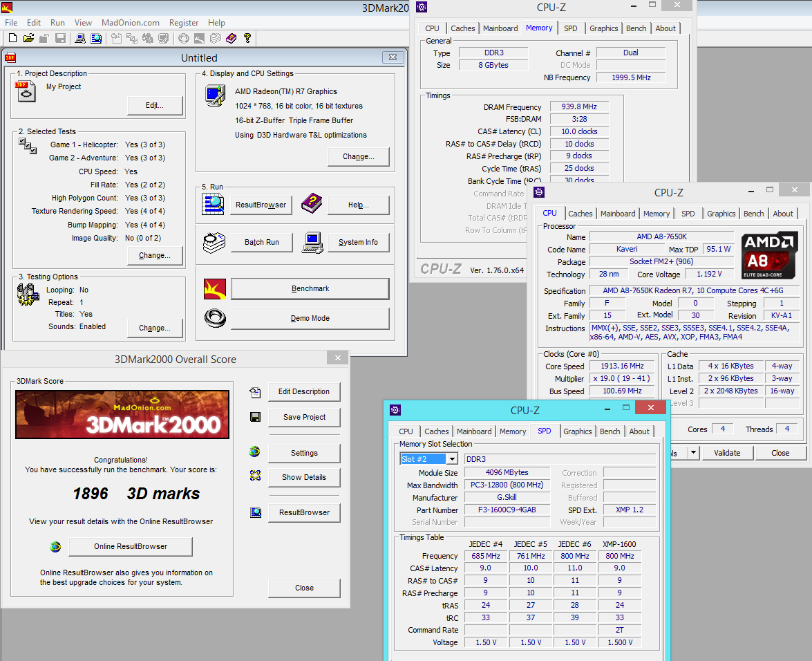812x661 pixels.
Task: Launch Demo Mode button
Action: pos(310,318)
